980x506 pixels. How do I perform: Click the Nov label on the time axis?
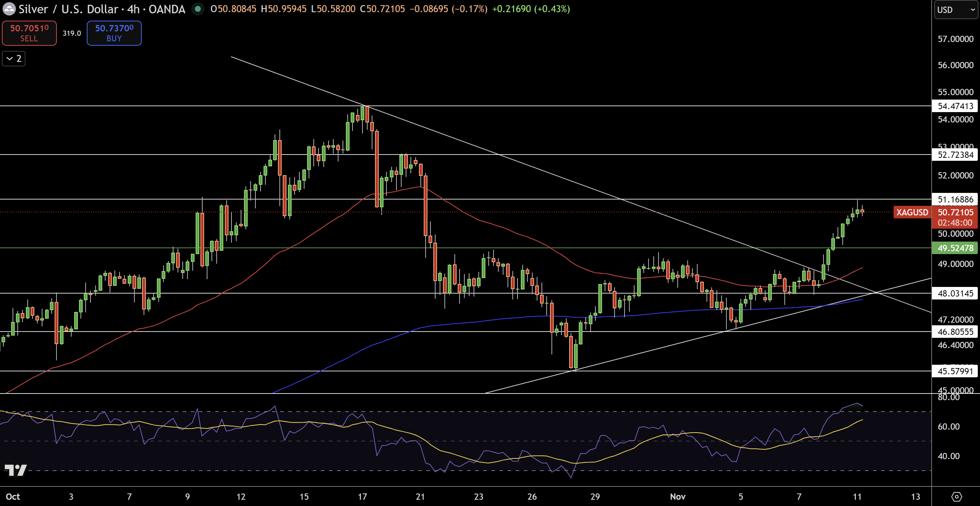(x=678, y=496)
